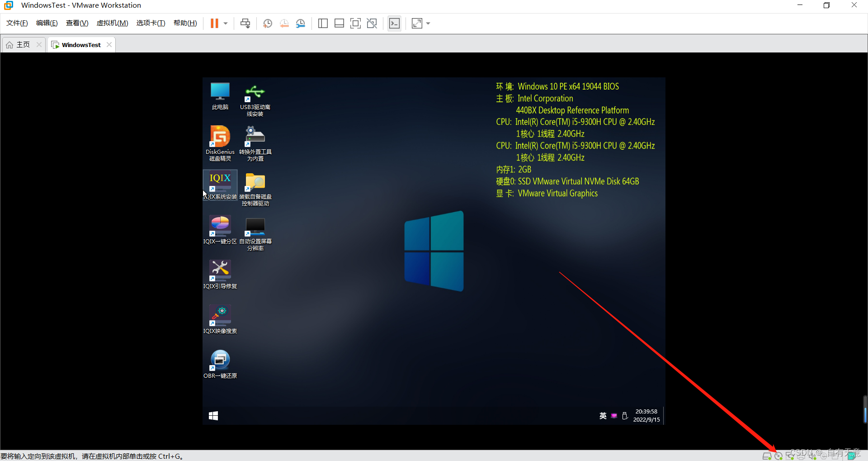The height and width of the screenshot is (461, 868).
Task: Pause the virtual machine with the orange button
Action: (214, 23)
